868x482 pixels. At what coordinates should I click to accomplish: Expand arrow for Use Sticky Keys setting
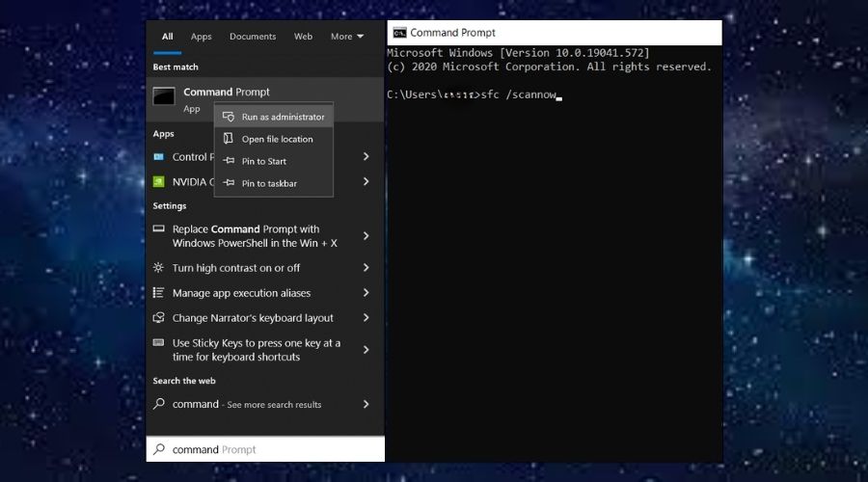tap(366, 350)
